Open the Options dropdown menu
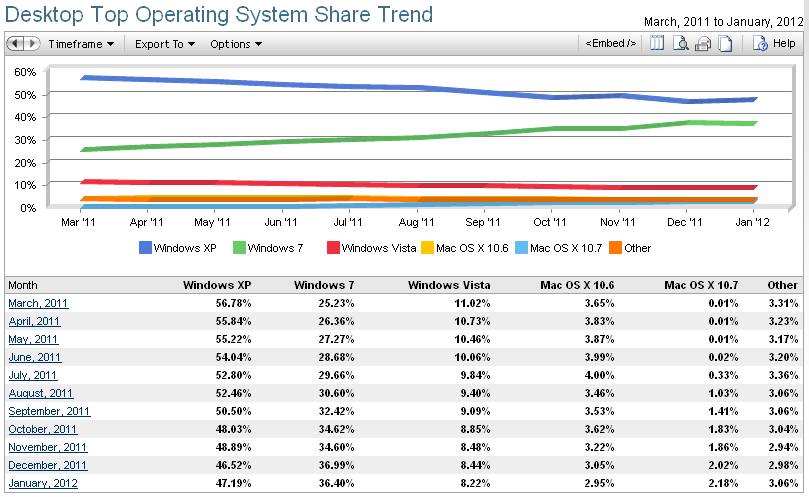The image size is (809, 497). (x=236, y=44)
